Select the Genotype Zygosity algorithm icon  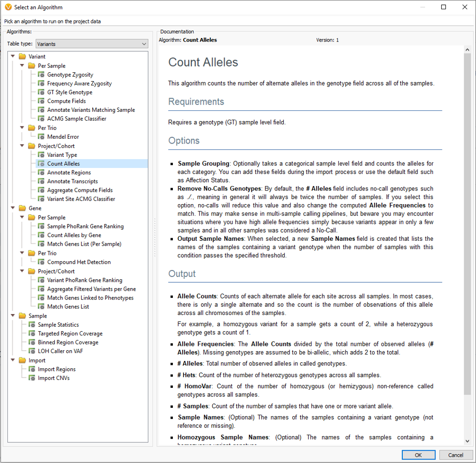pyautogui.click(x=40, y=74)
